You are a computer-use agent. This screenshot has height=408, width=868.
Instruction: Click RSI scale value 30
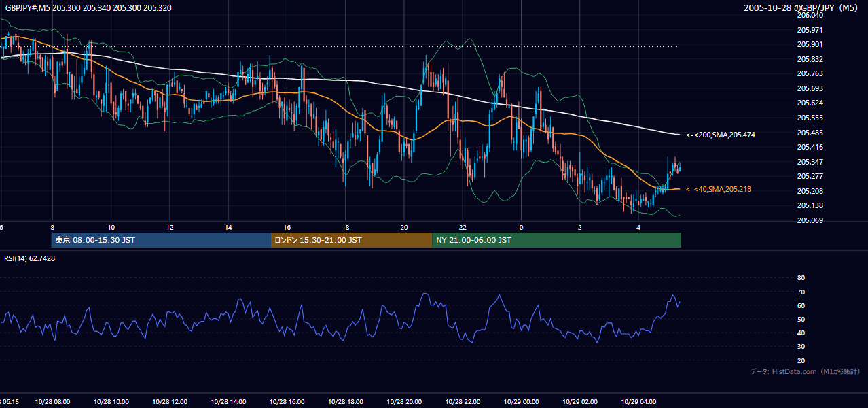pyautogui.click(x=801, y=347)
